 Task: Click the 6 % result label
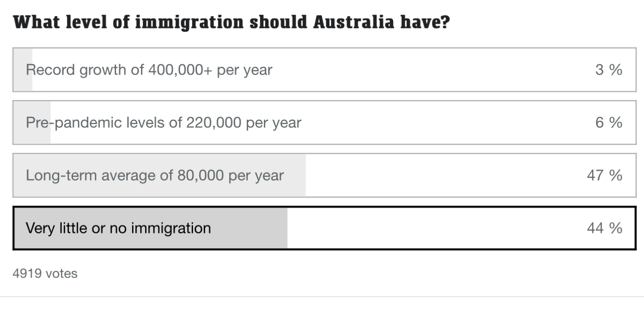click(608, 123)
